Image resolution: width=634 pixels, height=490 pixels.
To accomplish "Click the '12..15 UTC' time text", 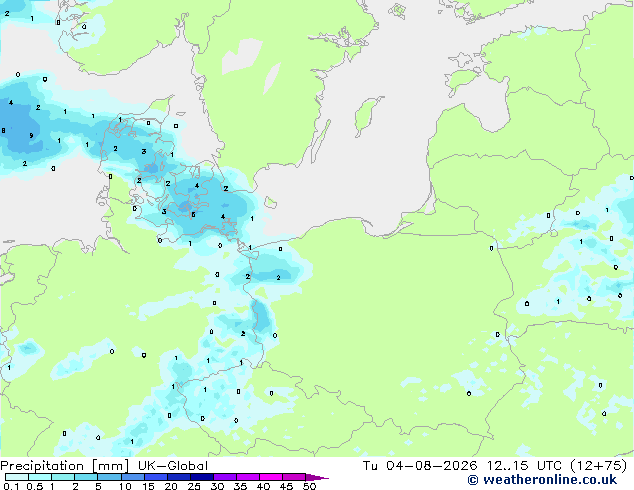I will click(525, 466).
